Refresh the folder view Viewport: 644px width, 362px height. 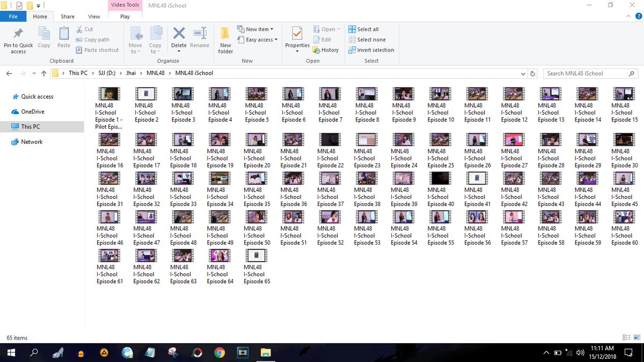pyautogui.click(x=532, y=73)
